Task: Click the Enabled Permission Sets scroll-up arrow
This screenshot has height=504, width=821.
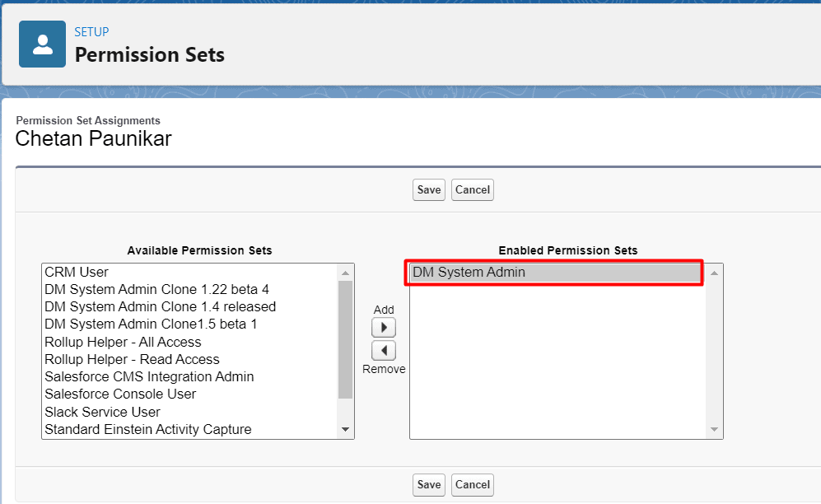Action: click(x=714, y=273)
